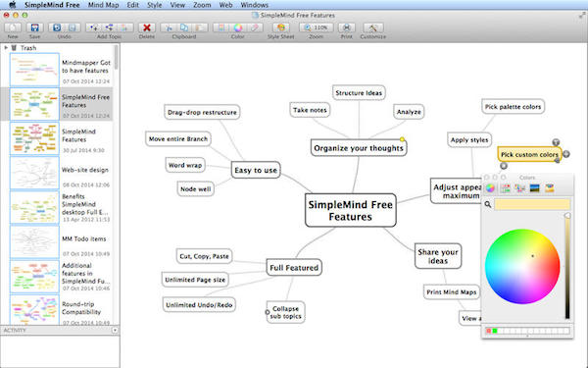
Task: Open the Round-trip Compatibility mind map
Action: coord(61,309)
